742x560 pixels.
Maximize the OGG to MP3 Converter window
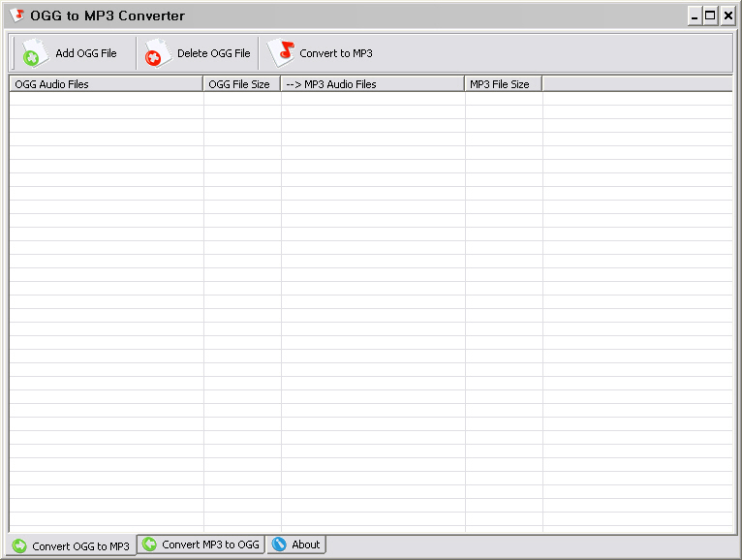(710, 16)
